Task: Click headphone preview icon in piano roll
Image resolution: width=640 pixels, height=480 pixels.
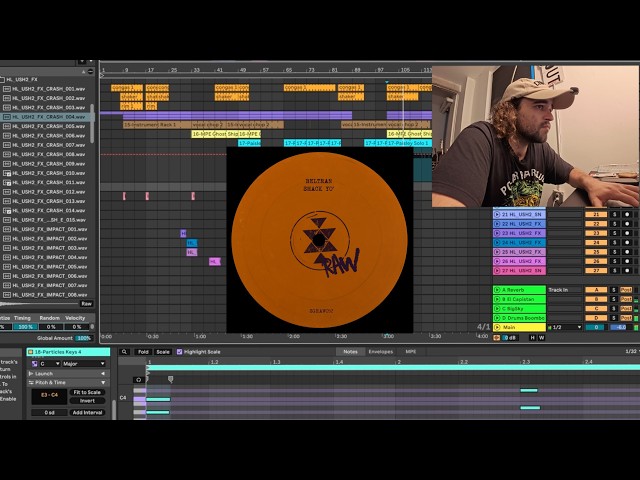Action: 139,380
